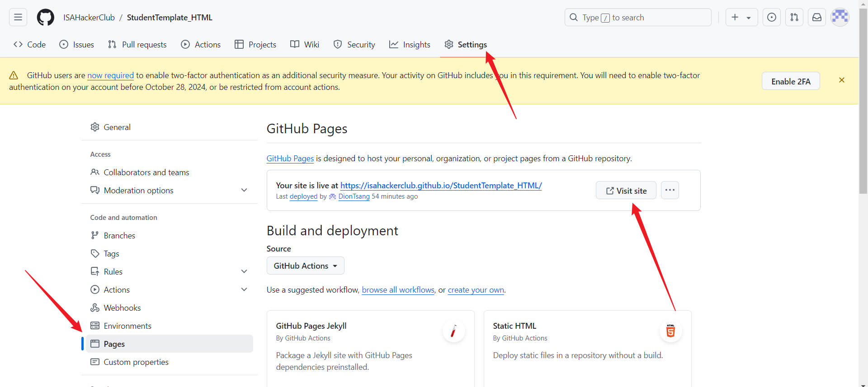868x387 pixels.
Task: Open the user avatar menu
Action: point(840,17)
